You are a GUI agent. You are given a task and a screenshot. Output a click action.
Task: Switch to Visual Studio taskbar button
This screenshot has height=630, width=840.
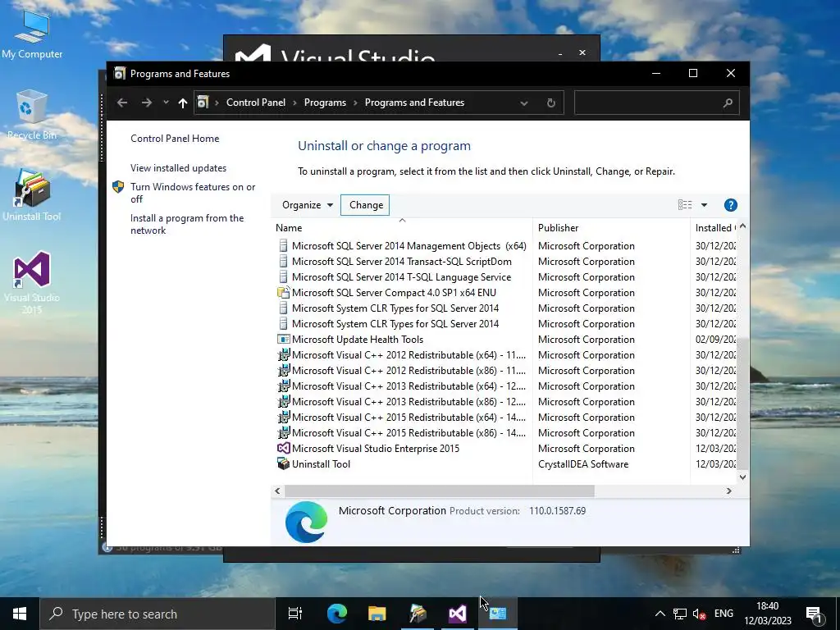(x=458, y=614)
